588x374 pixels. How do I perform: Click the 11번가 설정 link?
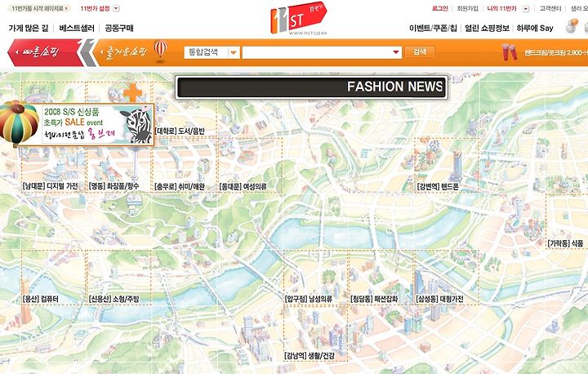[96, 8]
